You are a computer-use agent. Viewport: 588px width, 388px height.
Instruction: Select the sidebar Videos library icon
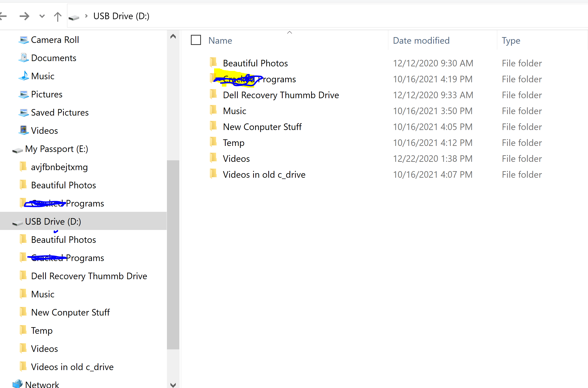[24, 130]
